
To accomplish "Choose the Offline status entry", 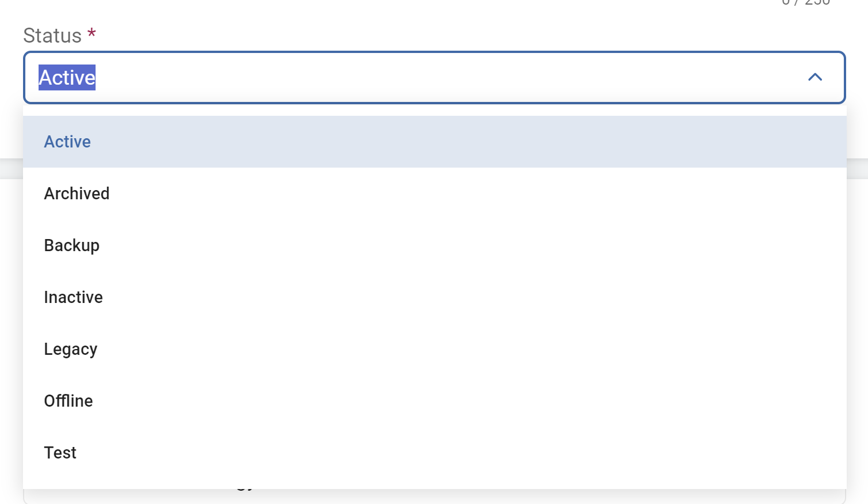I will click(68, 401).
